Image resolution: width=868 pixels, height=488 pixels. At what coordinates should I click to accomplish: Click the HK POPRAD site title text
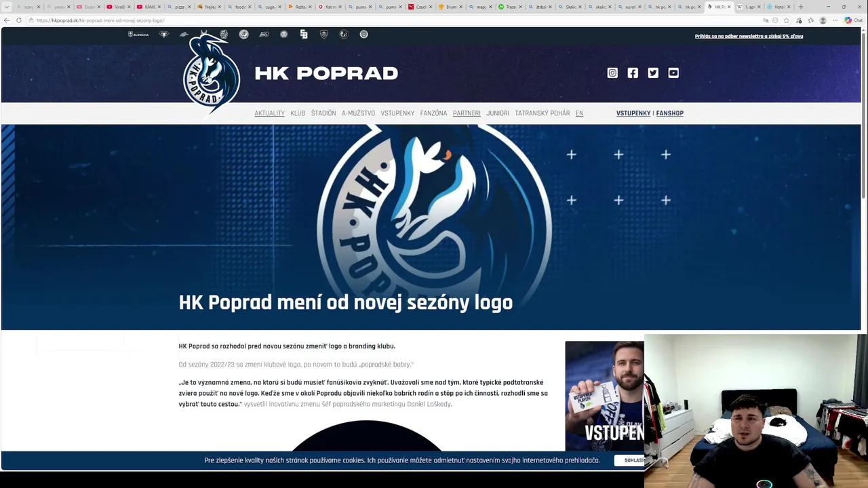(326, 73)
